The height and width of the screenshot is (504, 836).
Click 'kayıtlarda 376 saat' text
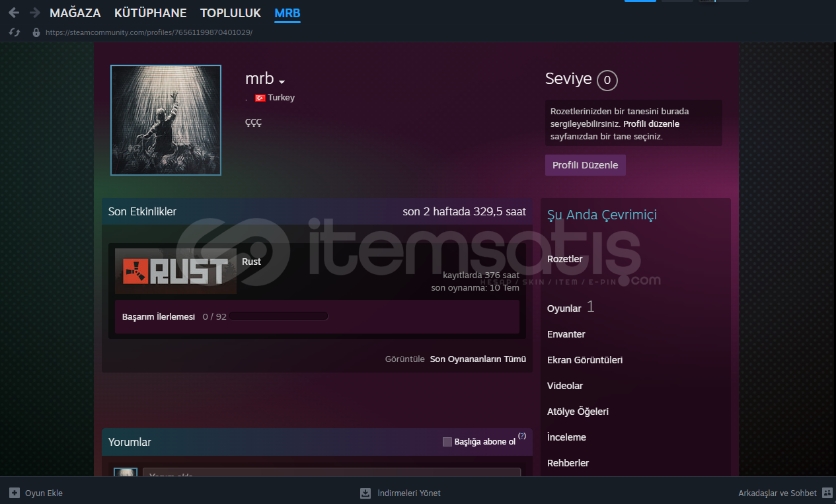(x=481, y=275)
